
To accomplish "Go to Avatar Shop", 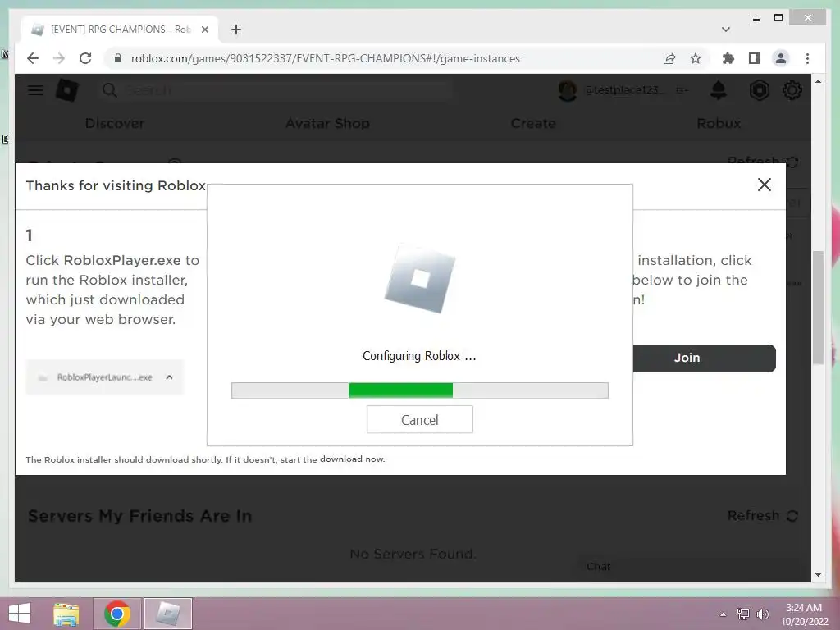I will [x=327, y=123].
